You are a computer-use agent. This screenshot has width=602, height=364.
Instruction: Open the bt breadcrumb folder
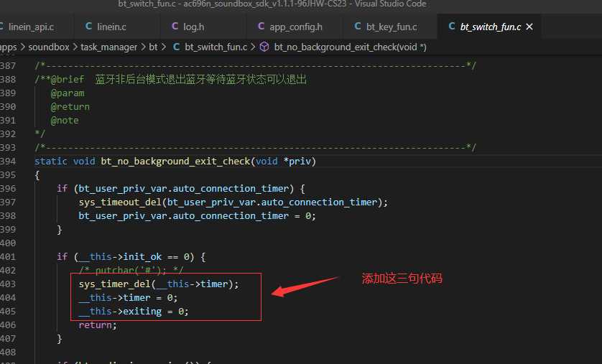pos(153,47)
